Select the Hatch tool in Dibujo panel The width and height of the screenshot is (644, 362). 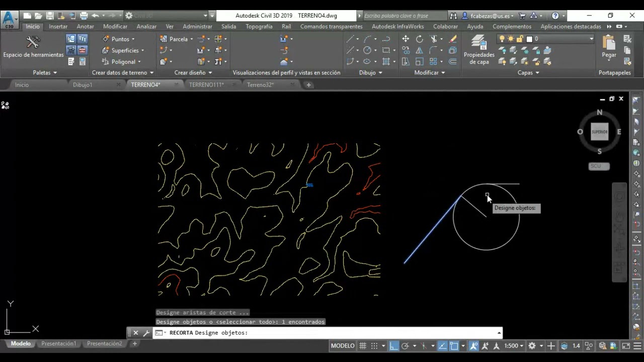[386, 62]
